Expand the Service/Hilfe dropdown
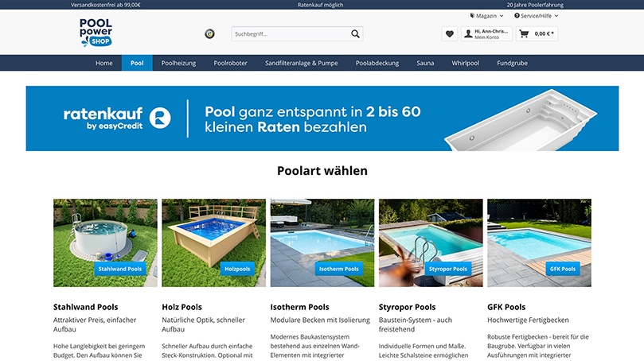 (x=536, y=15)
